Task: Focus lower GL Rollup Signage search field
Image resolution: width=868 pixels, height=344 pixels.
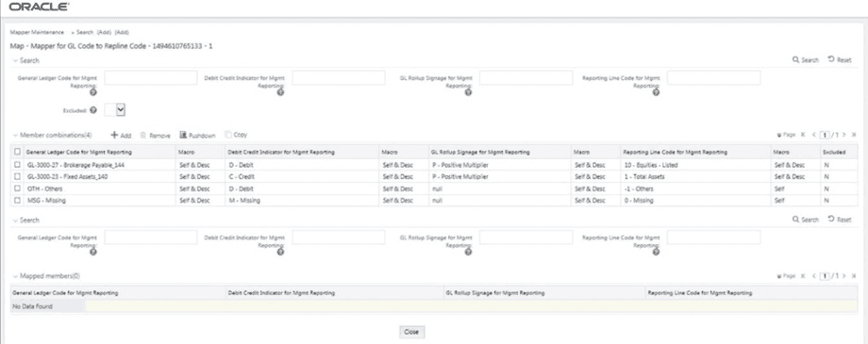Action: [x=526, y=238]
